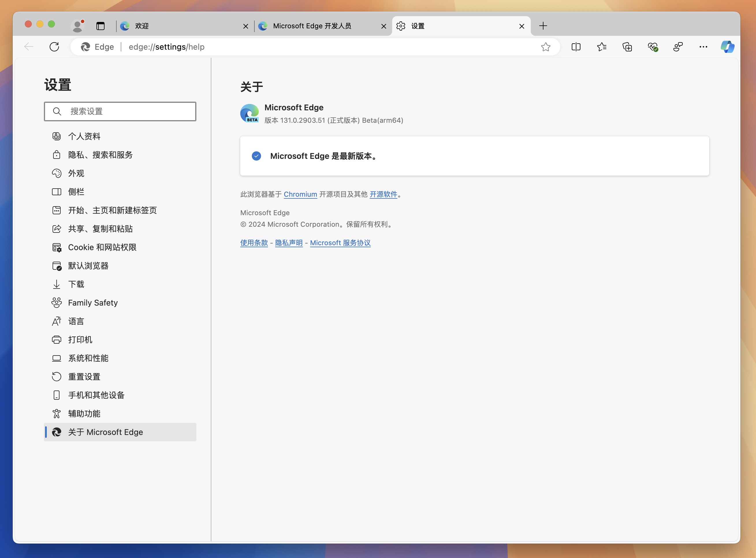Open the 开源软件 link
Viewport: 756px width, 558px height.
[383, 194]
